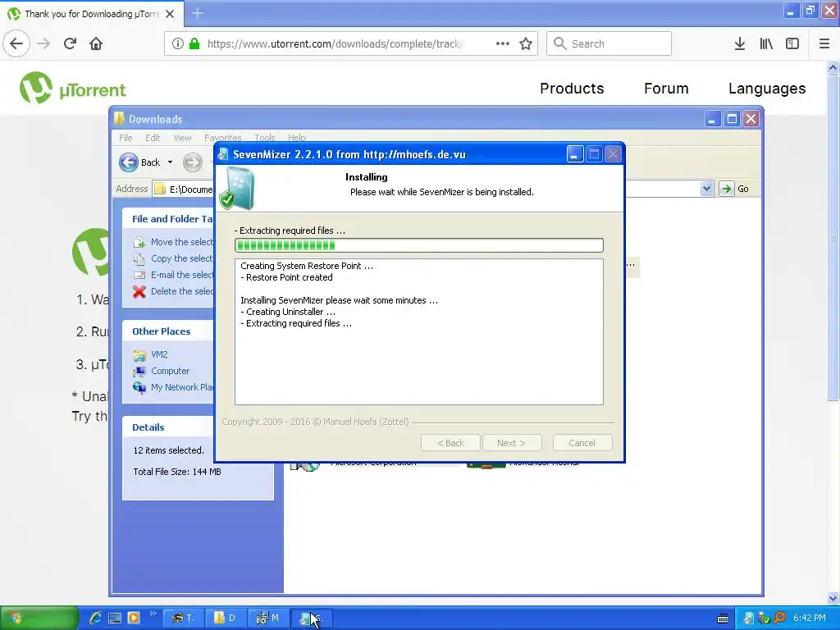Go back in the Firefox browser
Viewport: 840px width, 630px height.
(16, 43)
